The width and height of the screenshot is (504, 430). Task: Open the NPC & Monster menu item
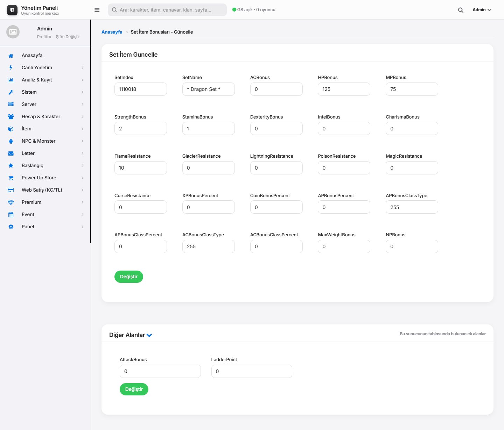coord(45,141)
